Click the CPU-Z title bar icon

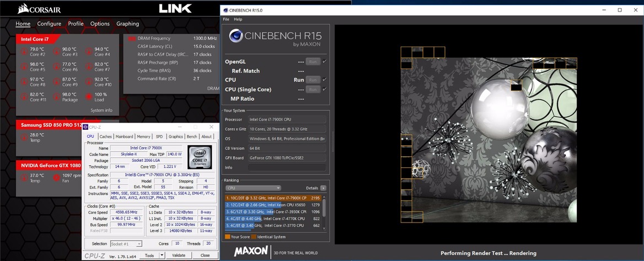tap(85, 127)
